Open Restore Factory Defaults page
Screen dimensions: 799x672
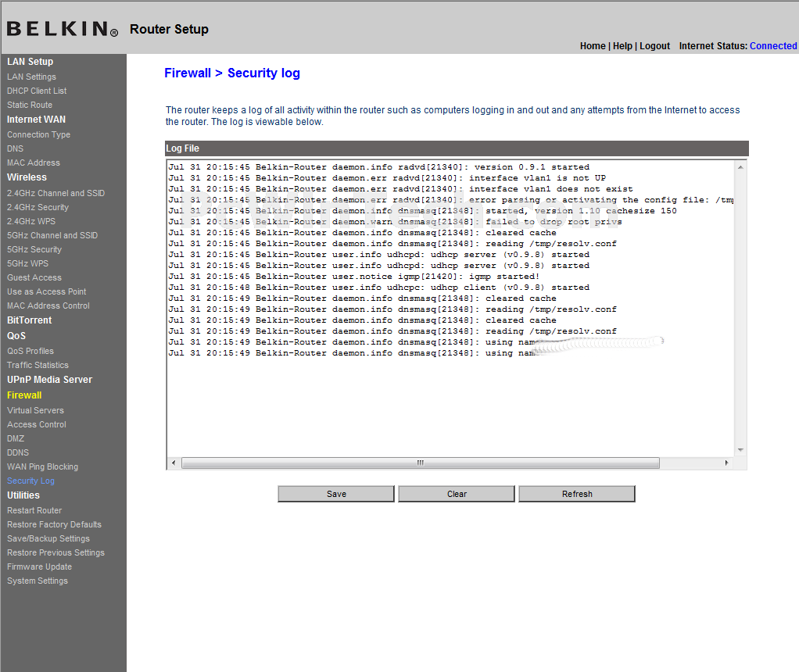(54, 525)
